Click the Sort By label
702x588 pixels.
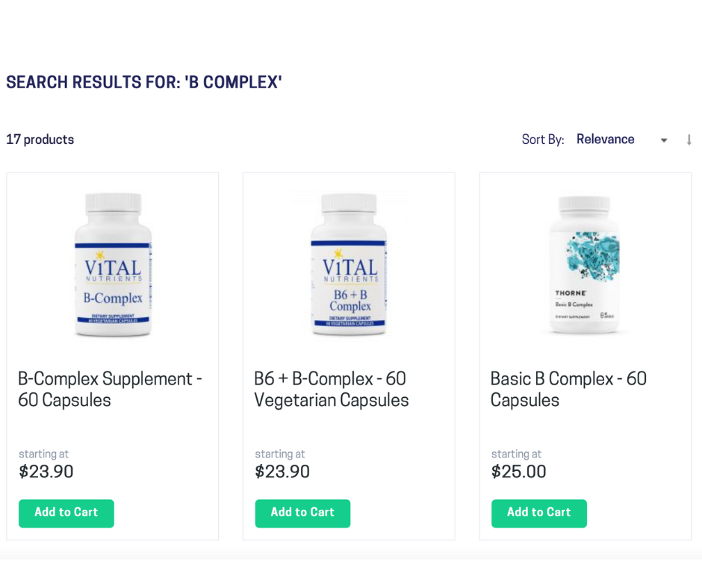(x=543, y=140)
